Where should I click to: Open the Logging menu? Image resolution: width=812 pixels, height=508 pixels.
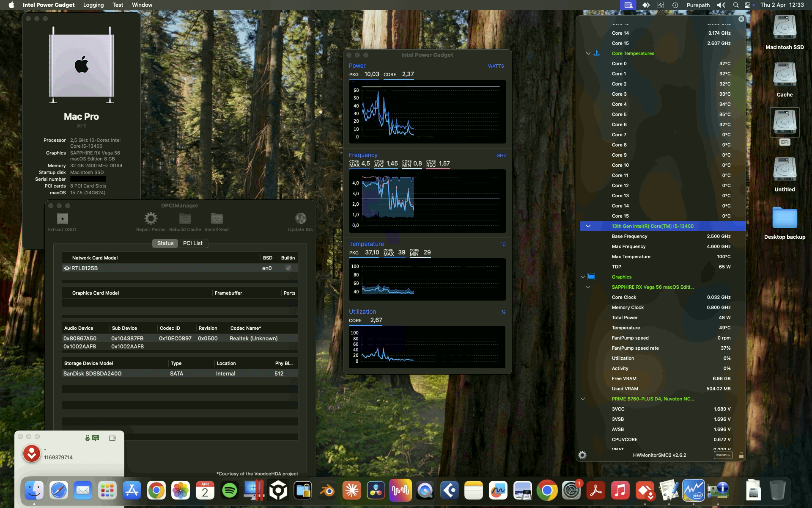tap(93, 5)
